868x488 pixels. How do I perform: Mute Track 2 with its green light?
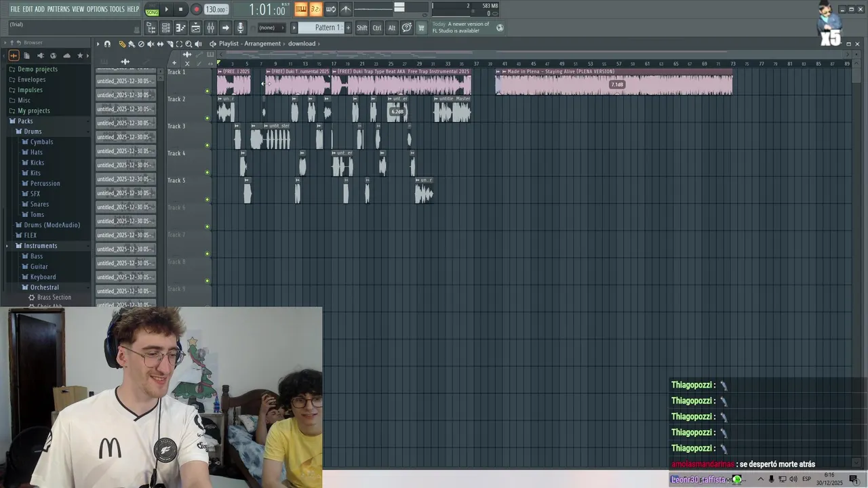point(208,118)
